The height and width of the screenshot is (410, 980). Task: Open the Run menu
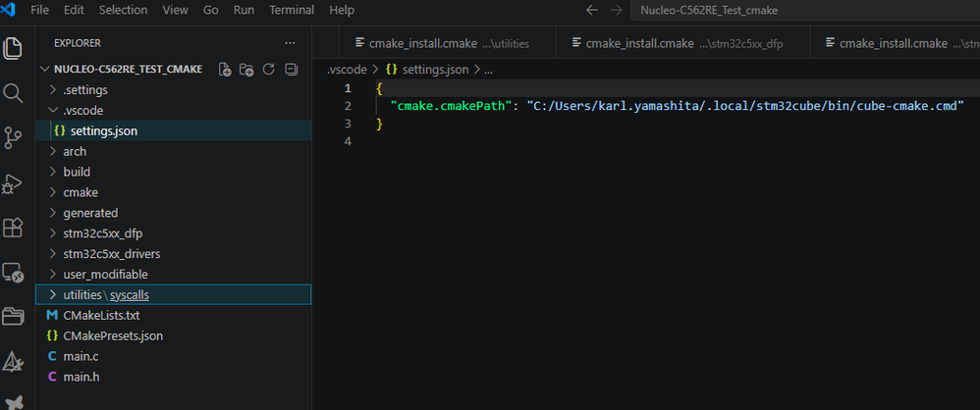click(244, 10)
